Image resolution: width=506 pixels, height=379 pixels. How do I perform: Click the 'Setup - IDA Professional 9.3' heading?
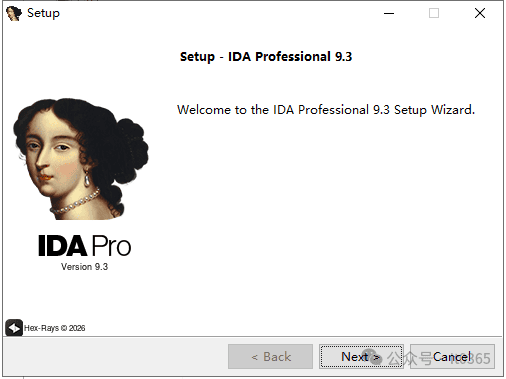pos(266,57)
